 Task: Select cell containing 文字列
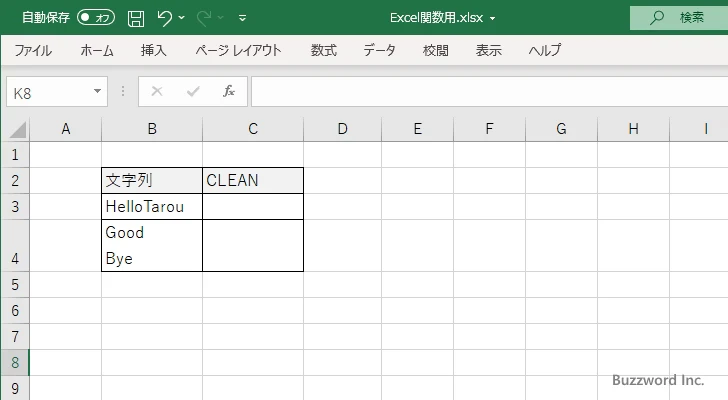(x=152, y=181)
